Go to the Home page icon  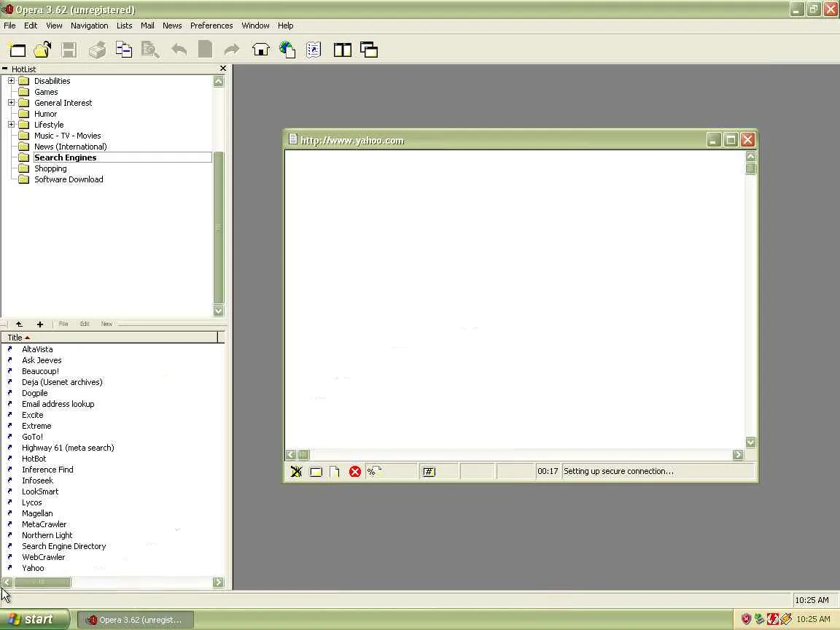pos(261,50)
